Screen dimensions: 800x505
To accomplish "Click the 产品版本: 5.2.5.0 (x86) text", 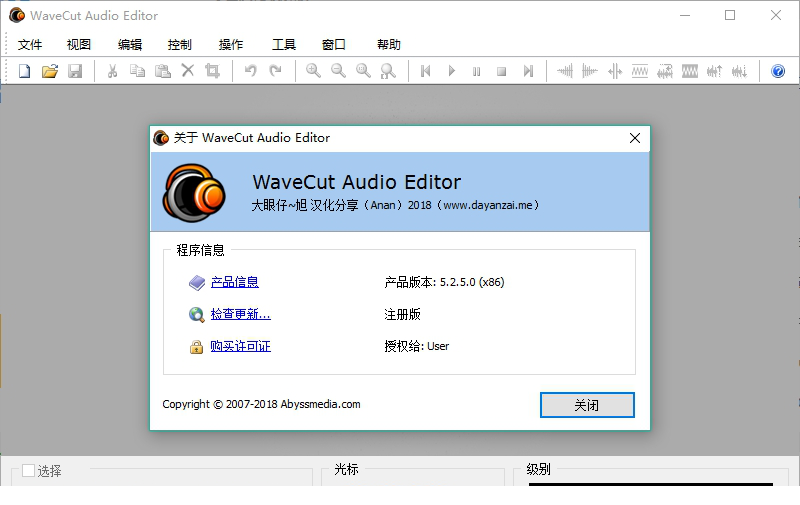I will (444, 282).
